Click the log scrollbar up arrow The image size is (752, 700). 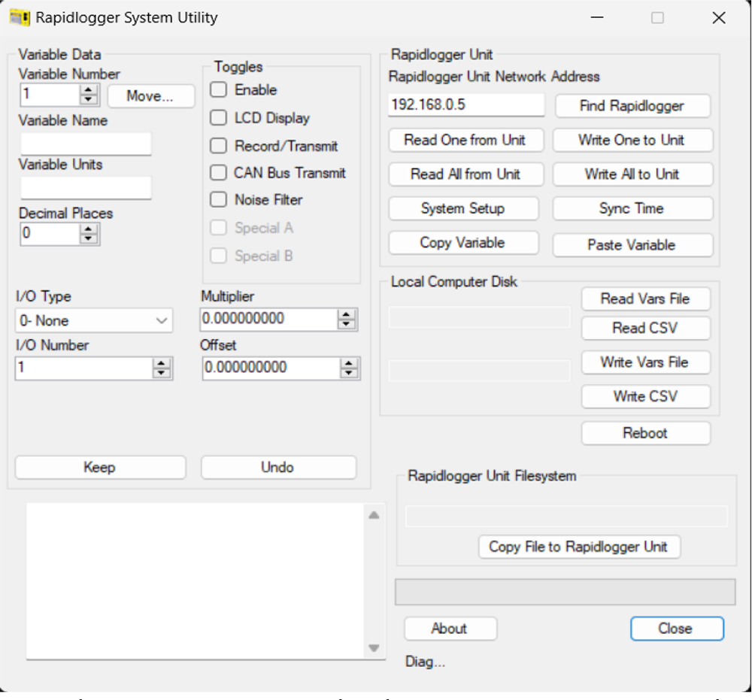pyautogui.click(x=374, y=515)
